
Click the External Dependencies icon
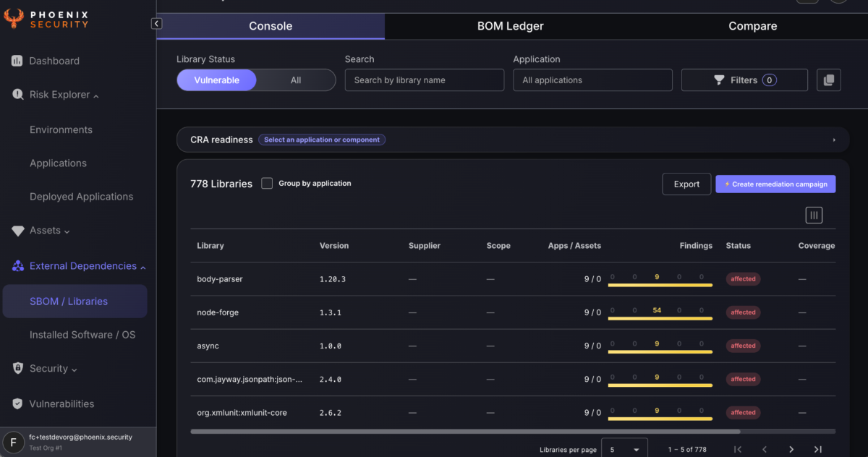point(17,266)
